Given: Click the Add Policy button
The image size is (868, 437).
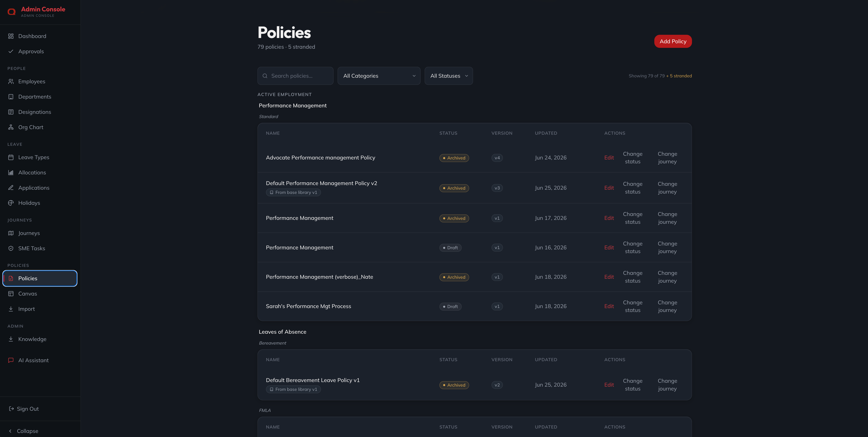Looking at the screenshot, I should pos(673,41).
